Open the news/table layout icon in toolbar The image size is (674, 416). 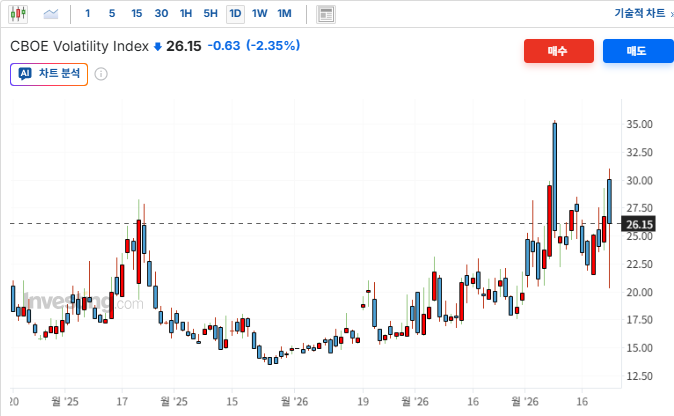click(326, 15)
